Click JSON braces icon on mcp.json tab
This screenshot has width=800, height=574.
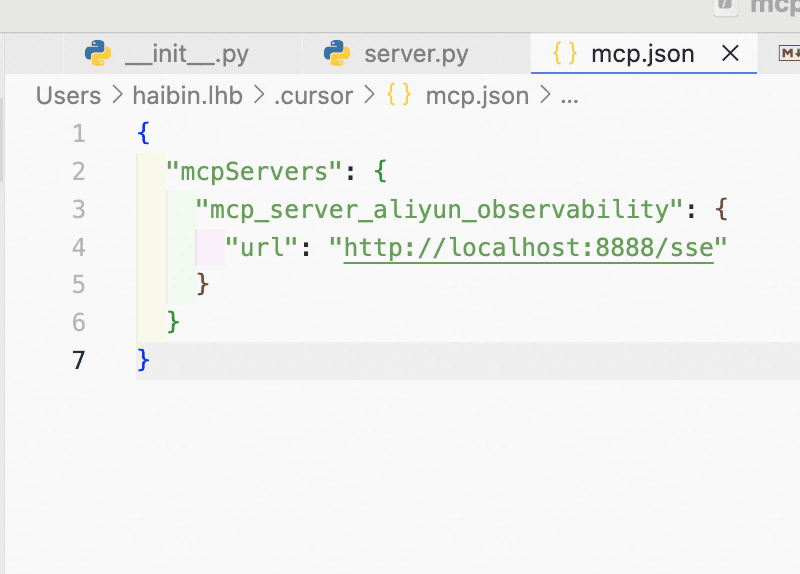(x=565, y=53)
